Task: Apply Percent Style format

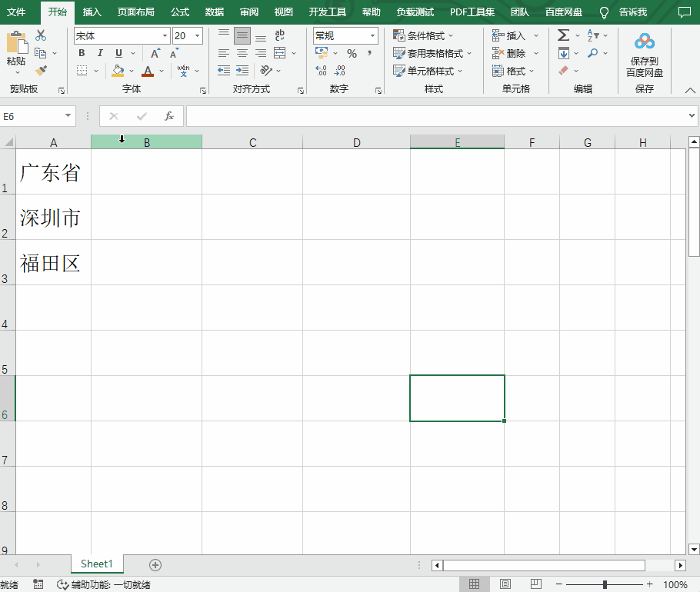Action: [352, 54]
